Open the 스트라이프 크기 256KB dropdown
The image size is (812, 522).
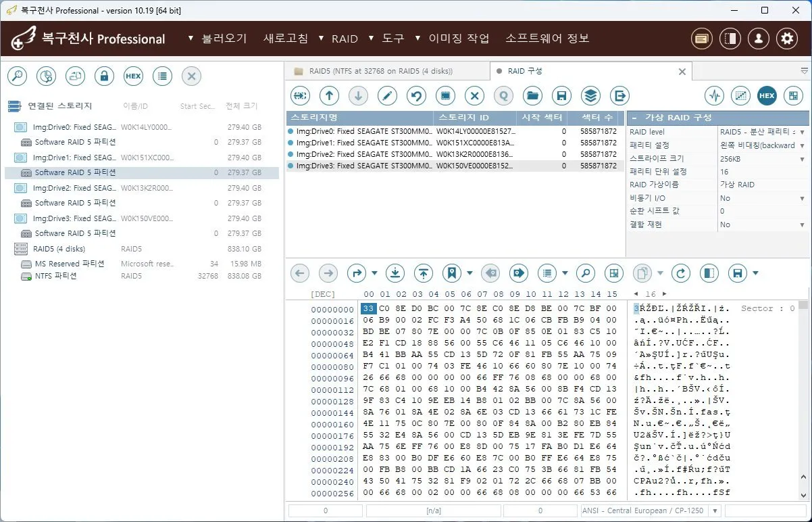click(802, 158)
